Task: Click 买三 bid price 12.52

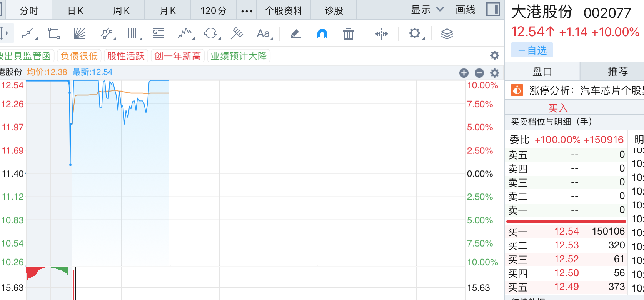Action: [566, 259]
